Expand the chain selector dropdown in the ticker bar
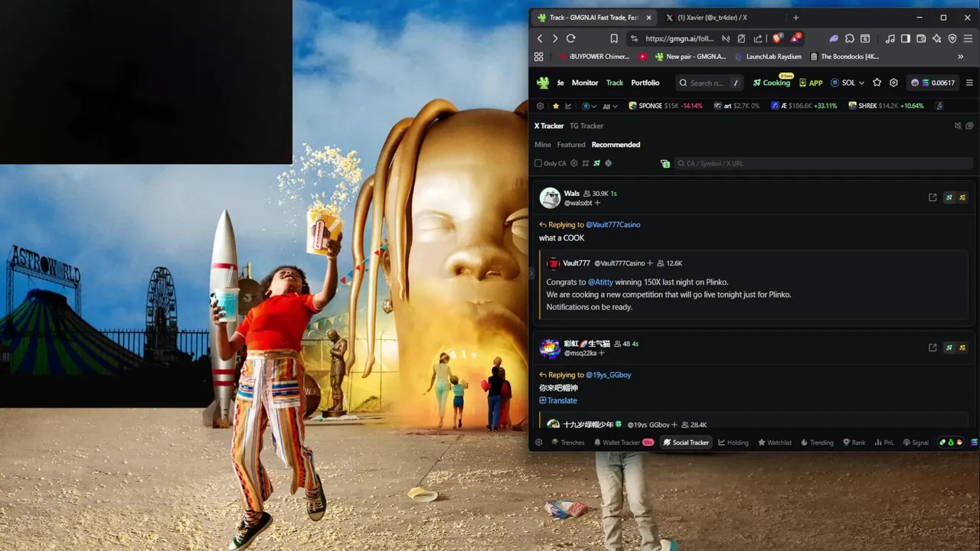Viewport: 980px width, 551px height. [589, 106]
